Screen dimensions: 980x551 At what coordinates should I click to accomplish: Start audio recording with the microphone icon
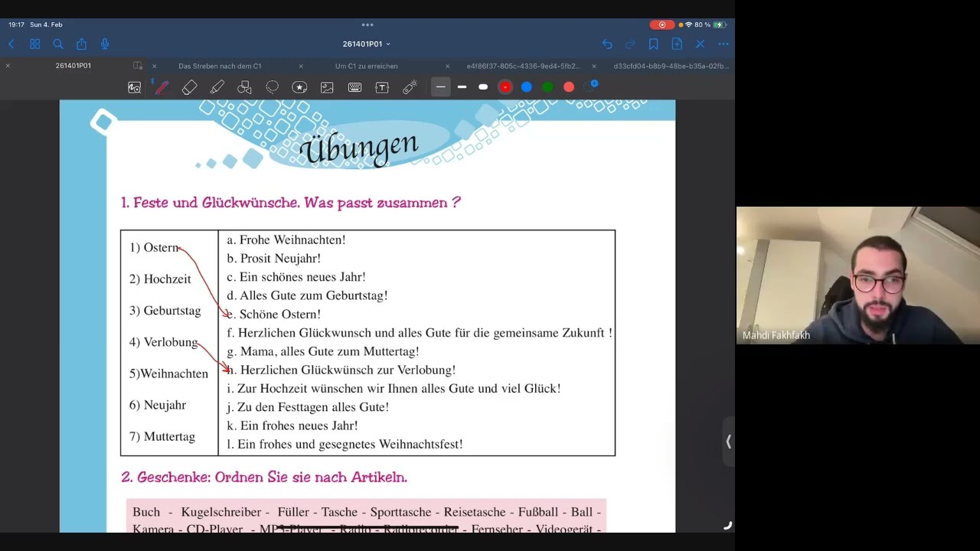point(105,44)
